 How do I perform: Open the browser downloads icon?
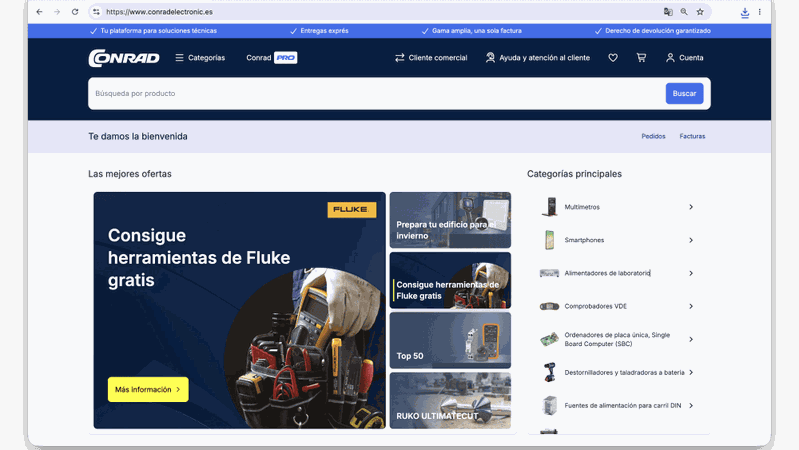pyautogui.click(x=744, y=13)
